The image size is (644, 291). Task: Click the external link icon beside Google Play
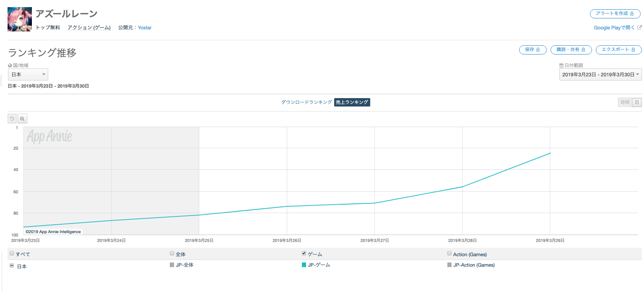click(639, 28)
